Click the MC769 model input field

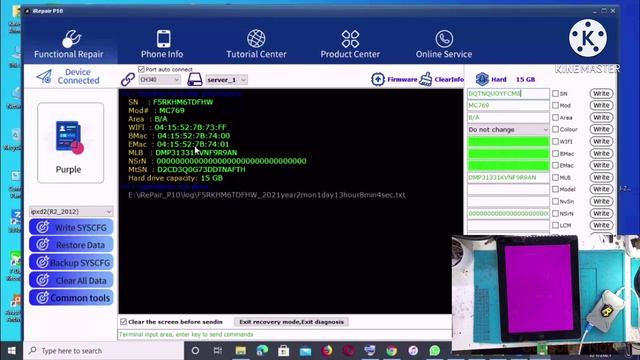pos(508,105)
